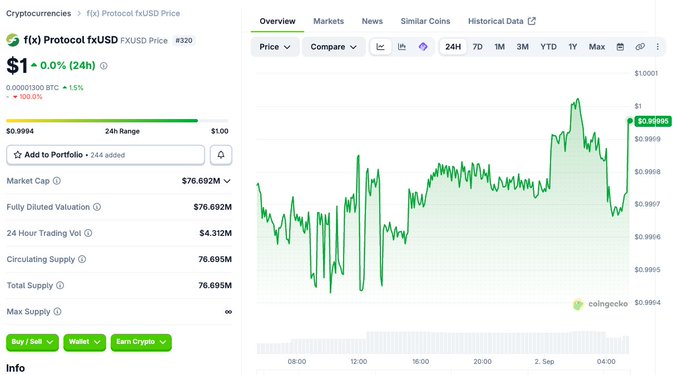Screen dimensions: 679x375
Task: Click Add to Portfolio button
Action: click(x=105, y=155)
